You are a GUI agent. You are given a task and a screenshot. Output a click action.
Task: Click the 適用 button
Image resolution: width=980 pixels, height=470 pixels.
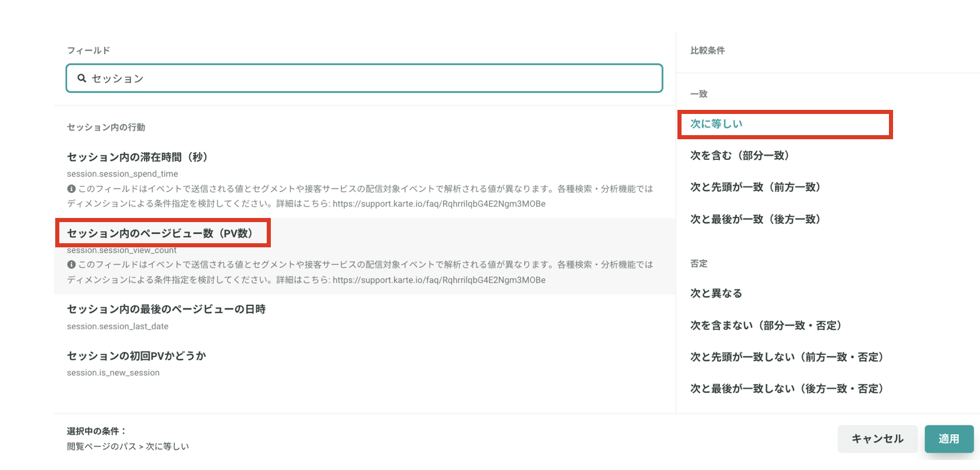(949, 439)
